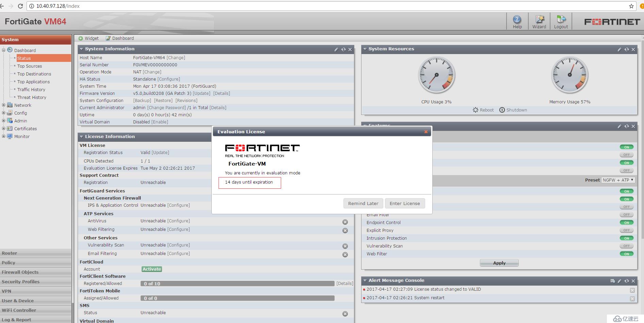Toggle Vulnerability Scan feature on

(x=627, y=246)
